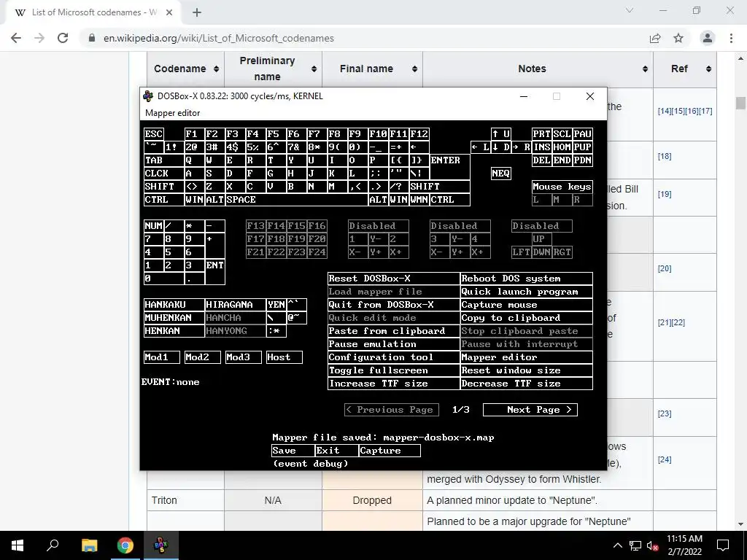Click the ESC key in mapper editor
Viewport: 747px width, 560px height.
154,134
